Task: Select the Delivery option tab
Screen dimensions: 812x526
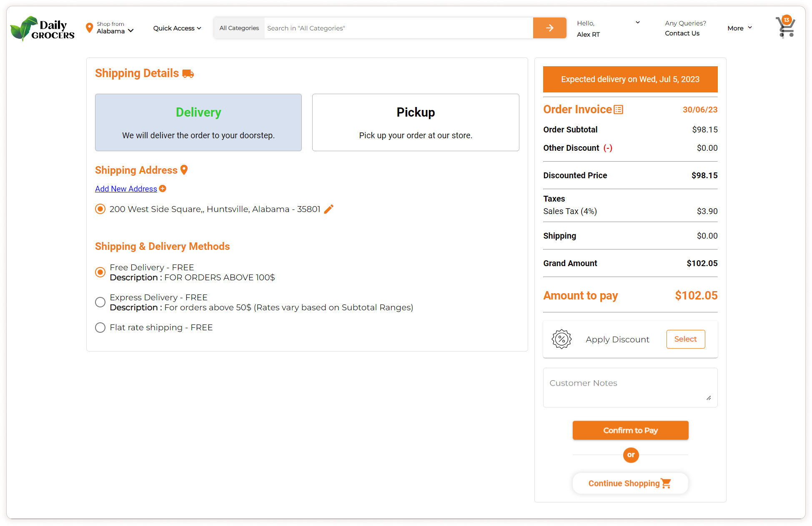Action: [x=198, y=122]
